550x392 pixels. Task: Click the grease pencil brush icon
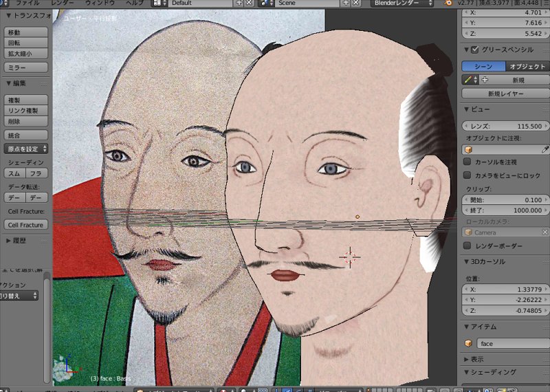click(471, 80)
